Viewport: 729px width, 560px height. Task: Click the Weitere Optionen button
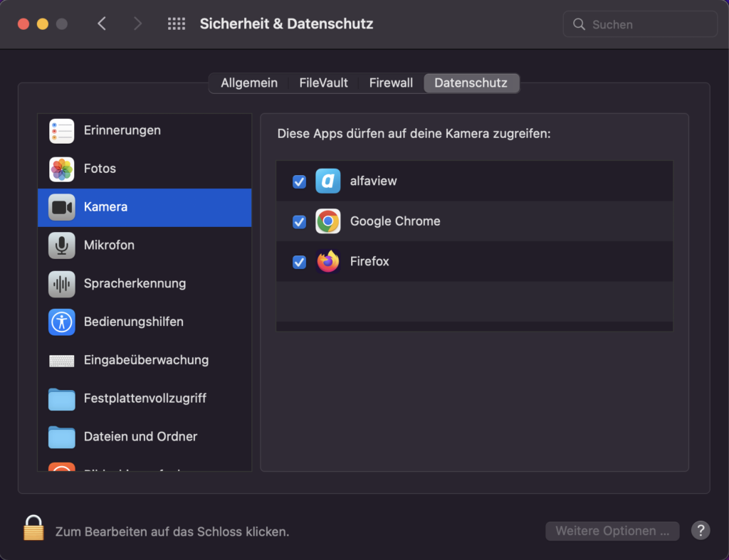pyautogui.click(x=612, y=531)
